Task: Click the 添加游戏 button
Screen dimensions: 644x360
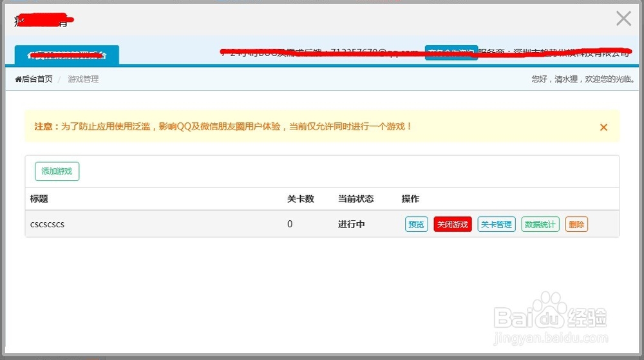Action: coord(57,171)
